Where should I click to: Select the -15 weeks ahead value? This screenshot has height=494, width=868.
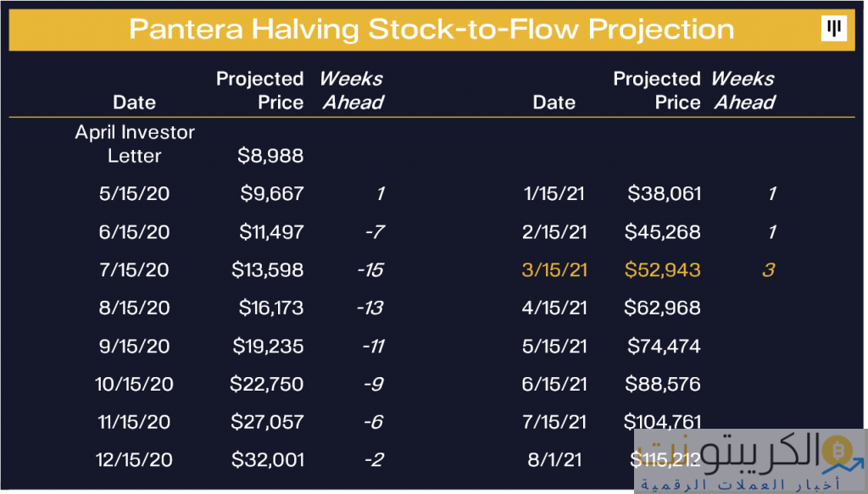coord(370,270)
